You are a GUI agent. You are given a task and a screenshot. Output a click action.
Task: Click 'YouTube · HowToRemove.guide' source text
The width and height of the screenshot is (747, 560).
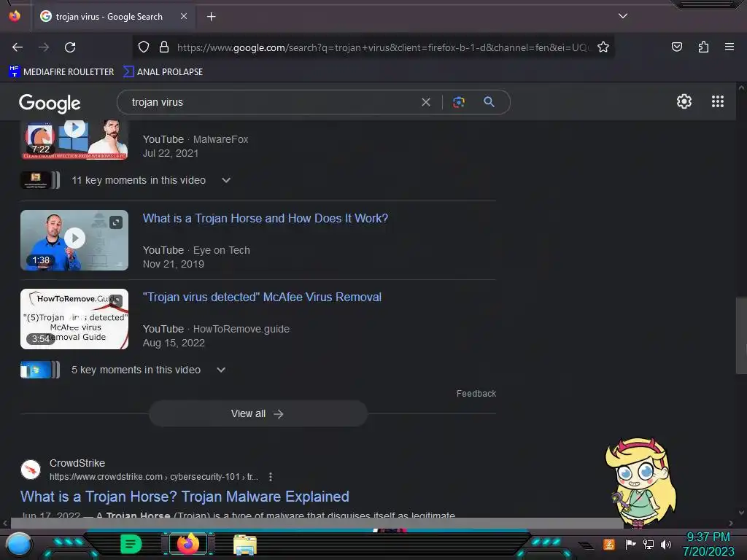pyautogui.click(x=216, y=329)
